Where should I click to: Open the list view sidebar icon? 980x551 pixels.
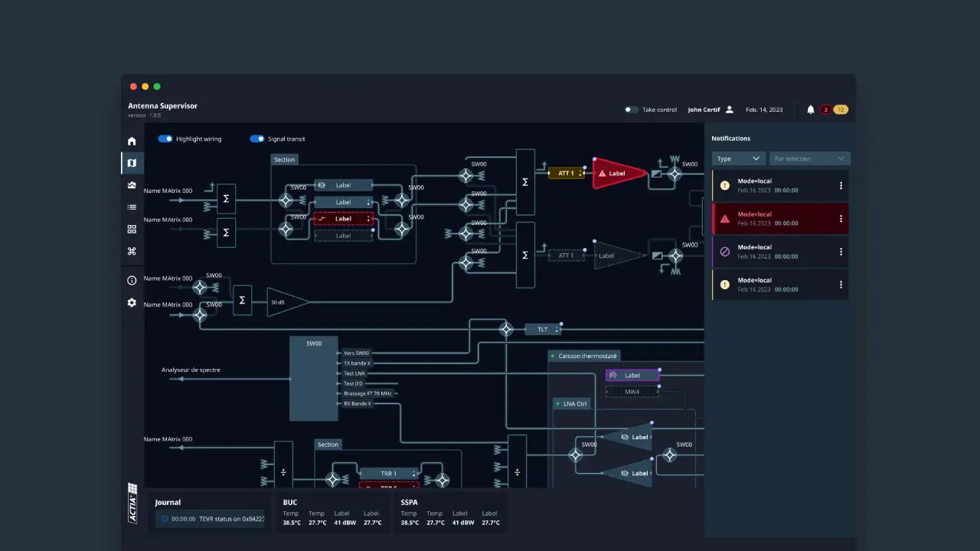(132, 207)
